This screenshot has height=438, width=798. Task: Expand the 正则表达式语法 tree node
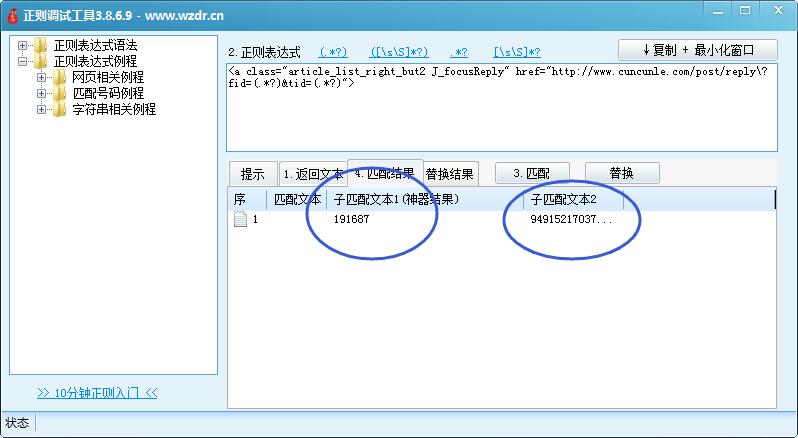click(23, 46)
